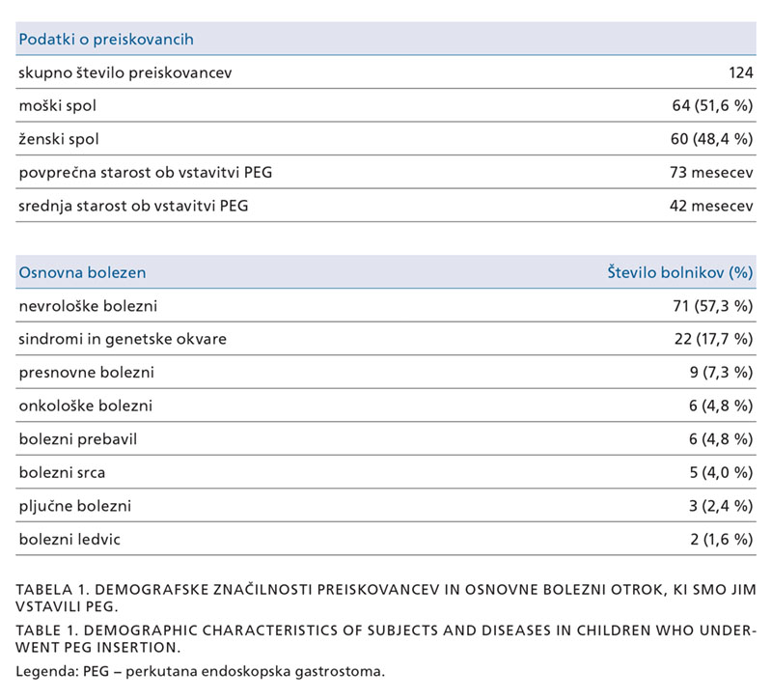Select the 'skupno število preiskovancev' row label
Image resolution: width=772 pixels, height=700 pixels.
[x=125, y=73]
